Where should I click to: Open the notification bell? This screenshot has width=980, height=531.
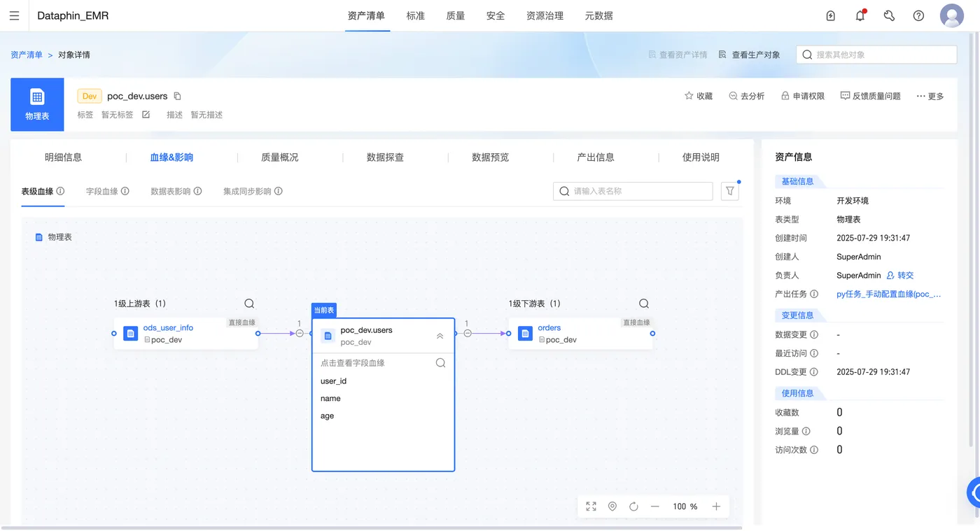(860, 15)
